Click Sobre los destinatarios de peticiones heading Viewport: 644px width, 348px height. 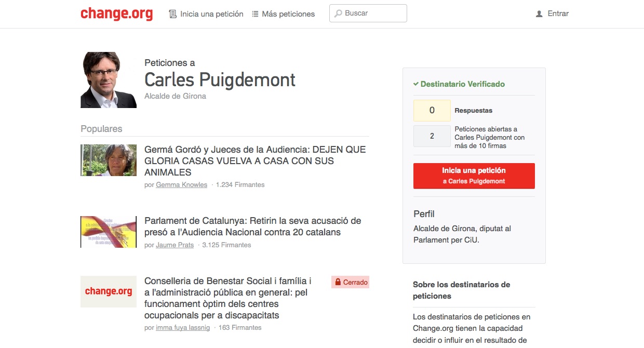click(x=462, y=290)
